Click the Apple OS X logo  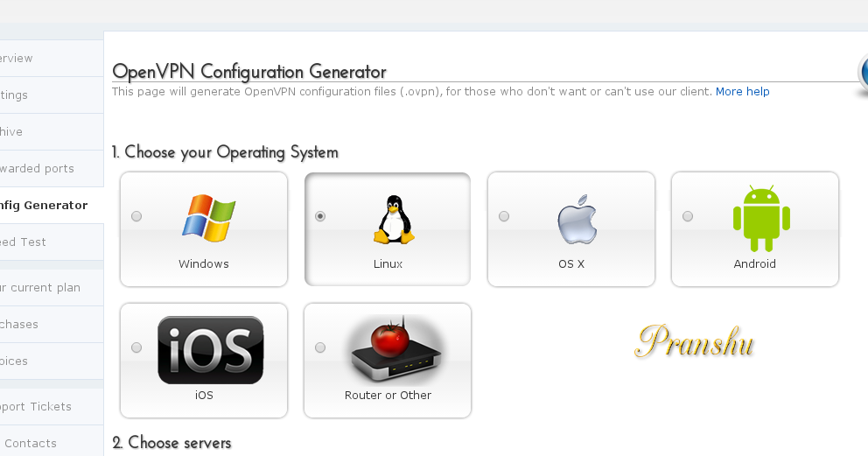[577, 219]
